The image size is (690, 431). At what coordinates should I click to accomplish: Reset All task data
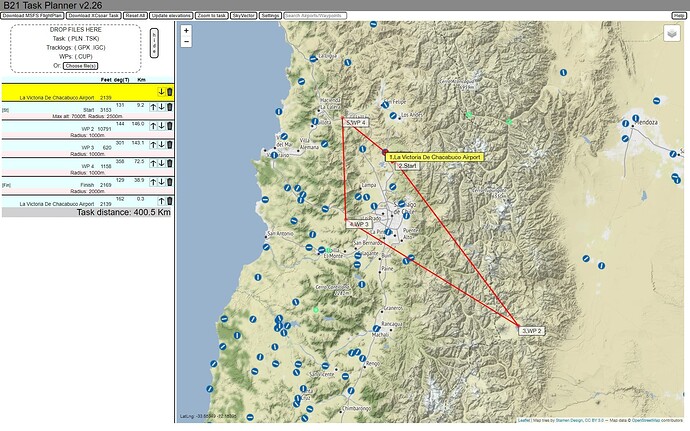coord(135,15)
